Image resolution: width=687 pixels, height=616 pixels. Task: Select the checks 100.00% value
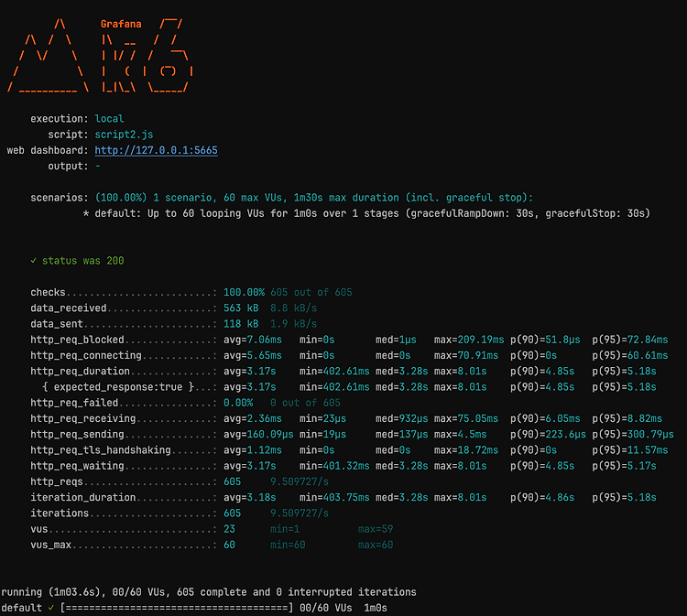click(x=244, y=293)
